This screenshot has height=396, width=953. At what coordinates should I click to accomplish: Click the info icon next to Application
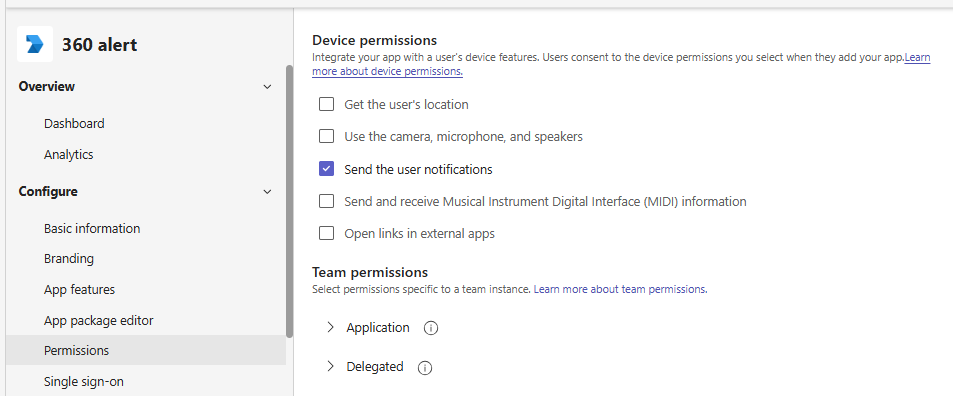pyautogui.click(x=430, y=329)
